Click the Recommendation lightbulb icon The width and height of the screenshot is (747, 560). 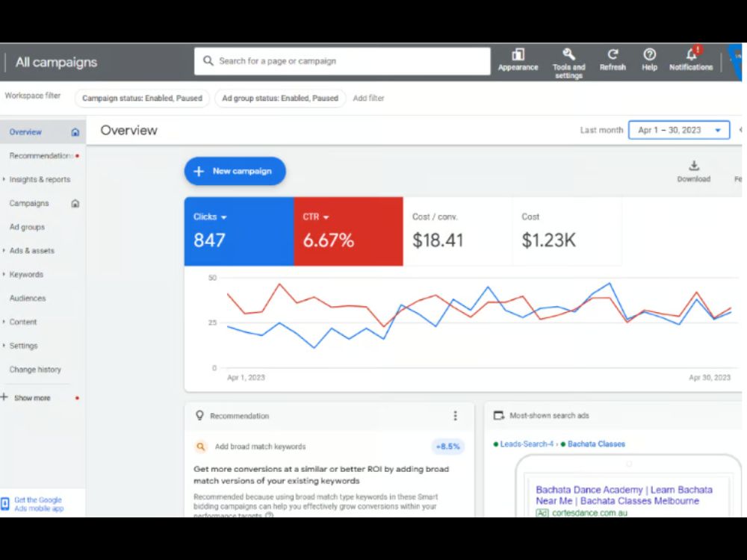[x=199, y=415]
